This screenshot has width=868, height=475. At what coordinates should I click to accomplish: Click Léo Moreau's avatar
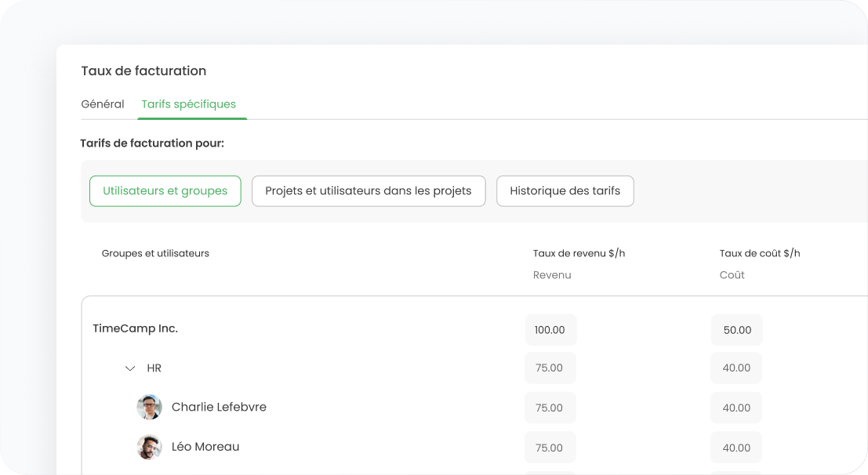pyautogui.click(x=150, y=448)
